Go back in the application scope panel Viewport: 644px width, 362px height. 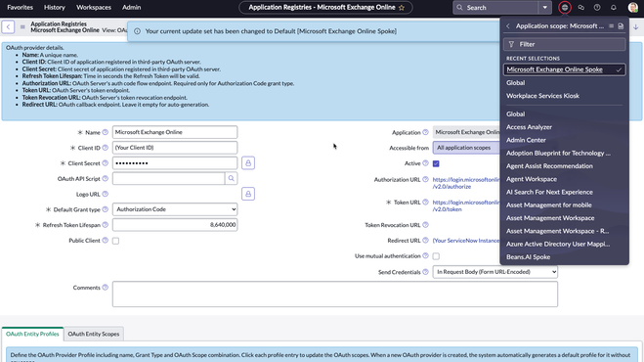(508, 25)
